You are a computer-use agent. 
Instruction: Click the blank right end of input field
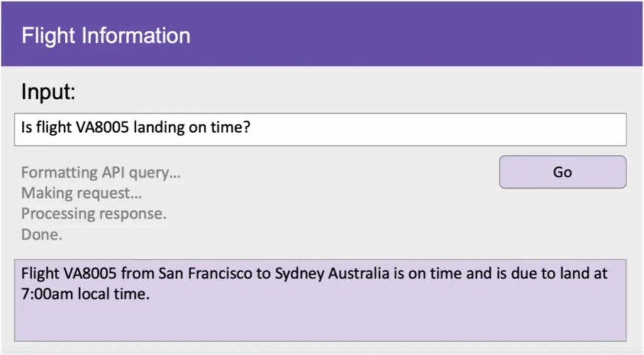click(x=535, y=129)
